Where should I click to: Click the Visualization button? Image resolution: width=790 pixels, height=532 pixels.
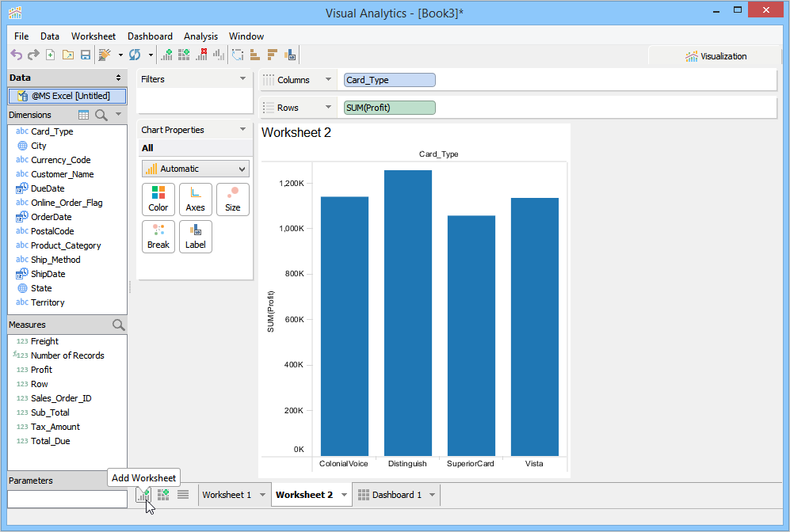pos(716,56)
